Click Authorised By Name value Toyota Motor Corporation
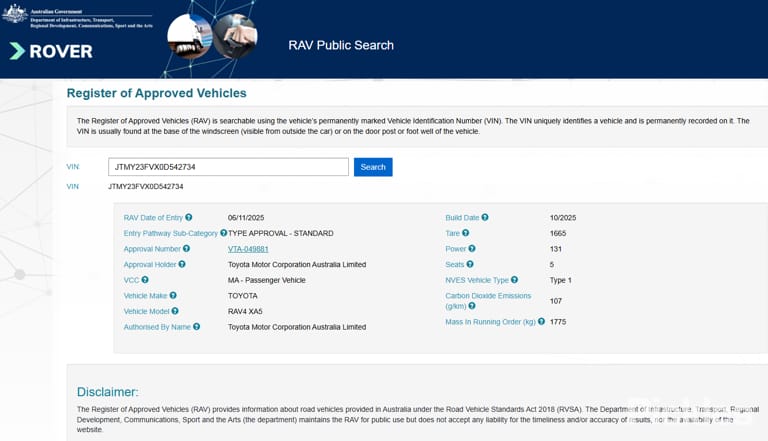Viewport: 768px width, 441px height. pyautogui.click(x=297, y=327)
